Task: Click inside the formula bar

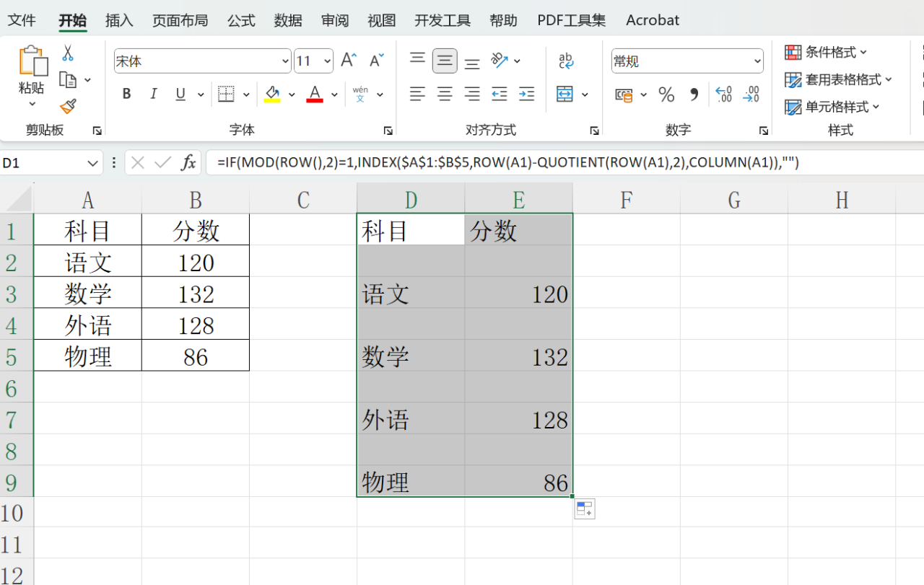Action: tap(565, 163)
